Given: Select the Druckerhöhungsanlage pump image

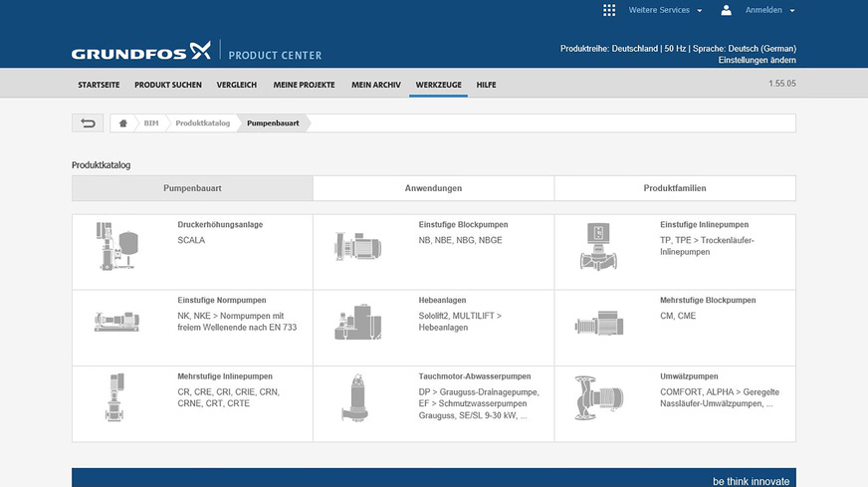Looking at the screenshot, I should 116,246.
